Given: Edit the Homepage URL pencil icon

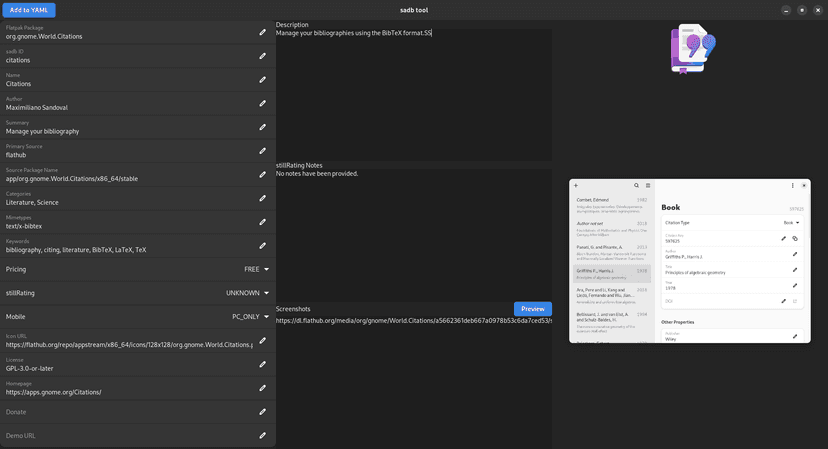Looking at the screenshot, I should pyautogui.click(x=263, y=388).
